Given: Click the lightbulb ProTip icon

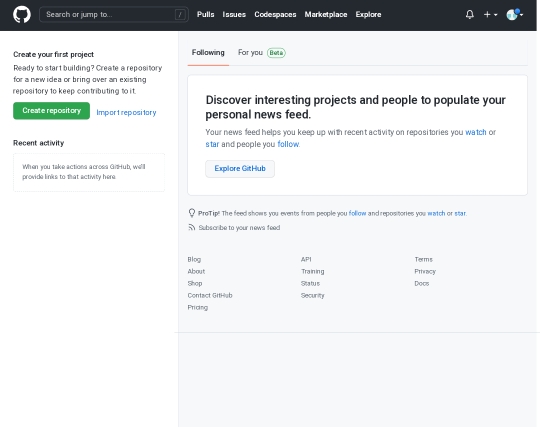Looking at the screenshot, I should [191, 213].
